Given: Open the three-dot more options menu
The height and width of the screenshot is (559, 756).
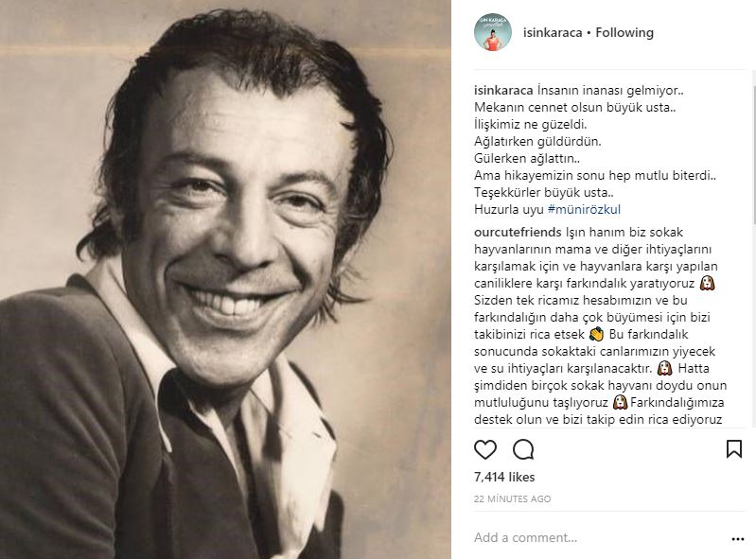Looking at the screenshot, I should (x=738, y=538).
